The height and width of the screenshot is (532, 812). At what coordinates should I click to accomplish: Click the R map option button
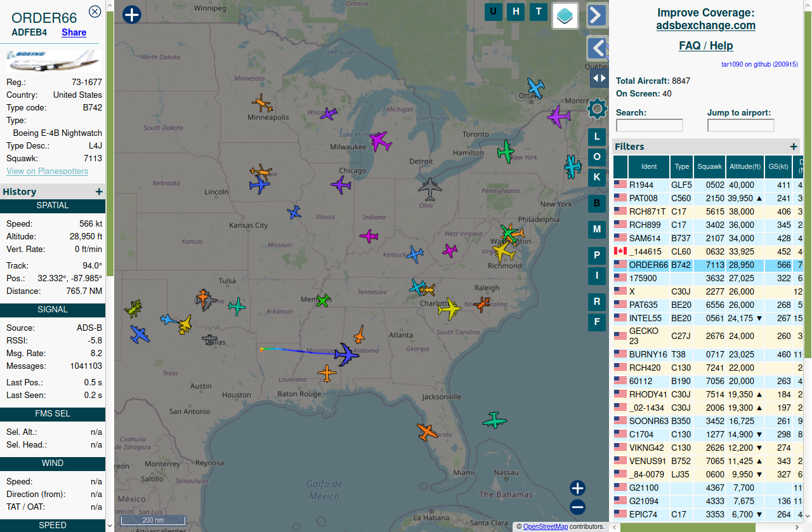597,302
